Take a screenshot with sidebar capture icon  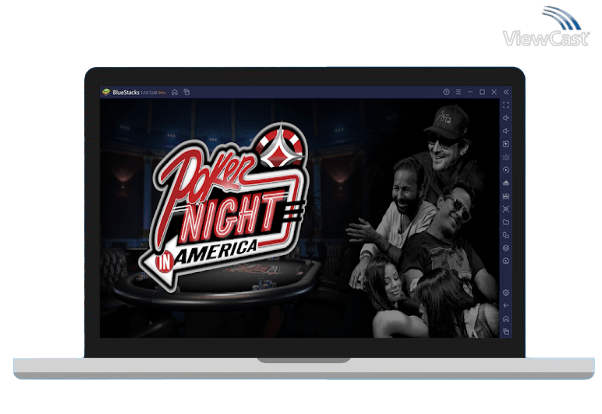click(x=506, y=209)
